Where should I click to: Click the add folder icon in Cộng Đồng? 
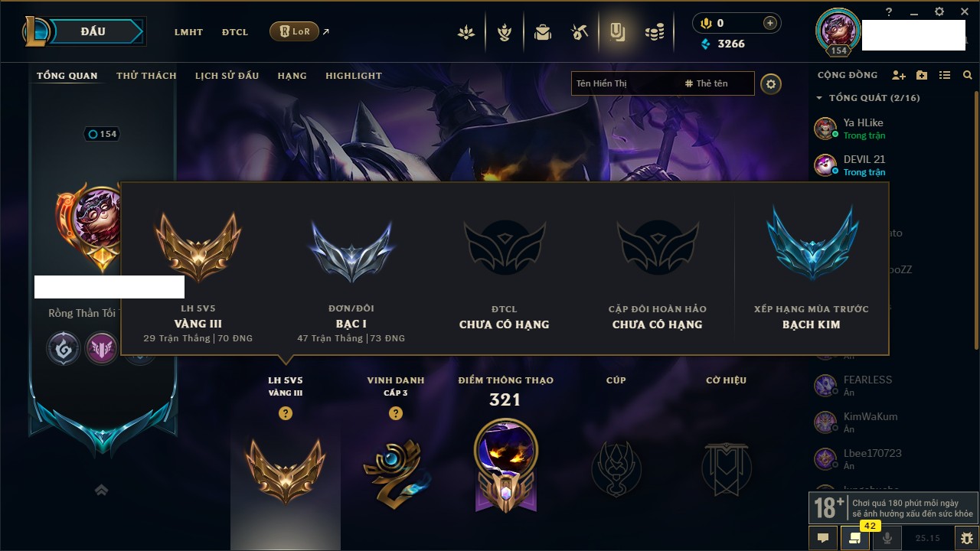pos(922,76)
